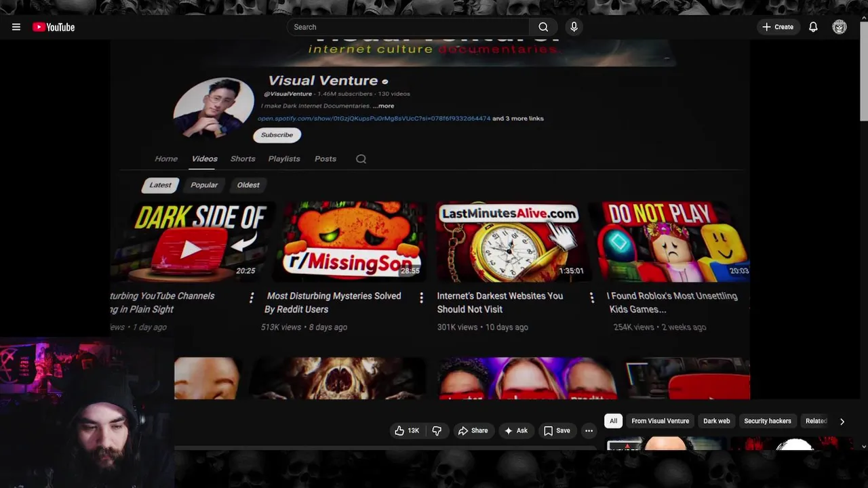Viewport: 868px width, 488px height.
Task: Subscribe to Visual Venture channel
Action: 277,135
